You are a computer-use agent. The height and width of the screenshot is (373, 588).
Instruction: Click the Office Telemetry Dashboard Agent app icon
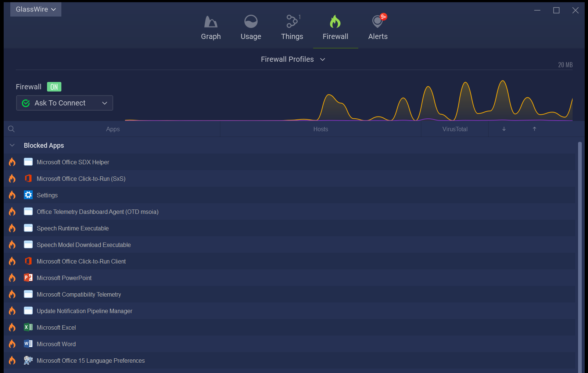(28, 211)
